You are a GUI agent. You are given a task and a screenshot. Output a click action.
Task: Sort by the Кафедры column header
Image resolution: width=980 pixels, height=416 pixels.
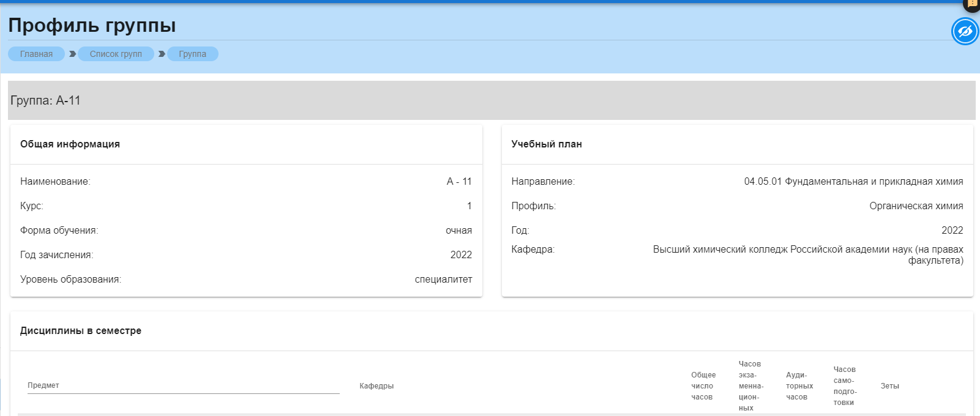point(376,386)
